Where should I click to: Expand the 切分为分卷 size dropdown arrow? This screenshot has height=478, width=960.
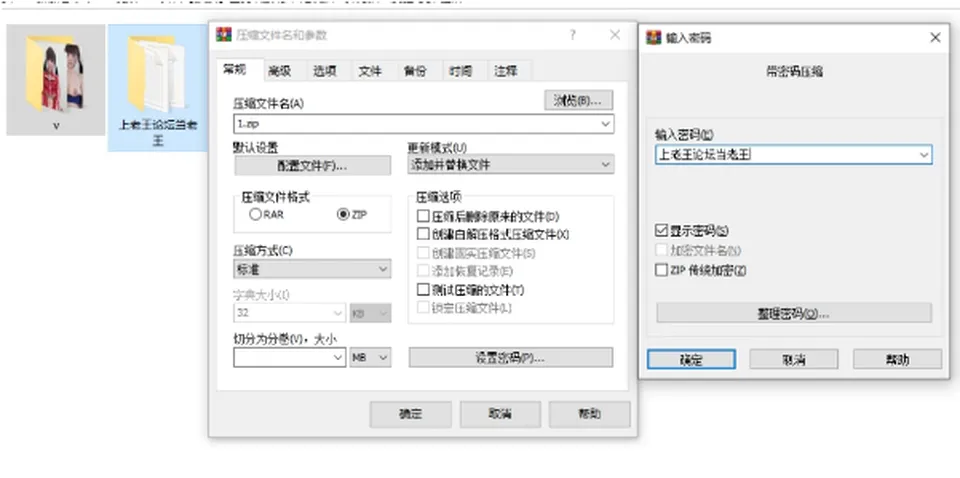pos(339,357)
